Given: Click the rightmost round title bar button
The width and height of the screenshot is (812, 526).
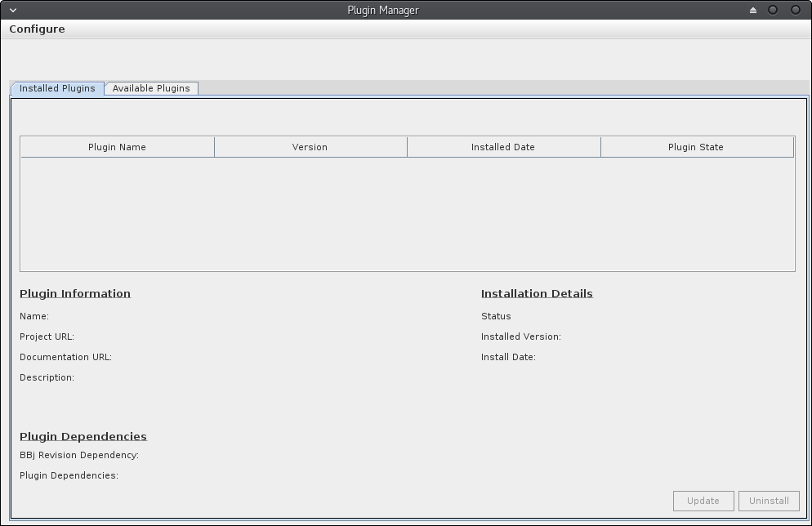Looking at the screenshot, I should [x=795, y=10].
